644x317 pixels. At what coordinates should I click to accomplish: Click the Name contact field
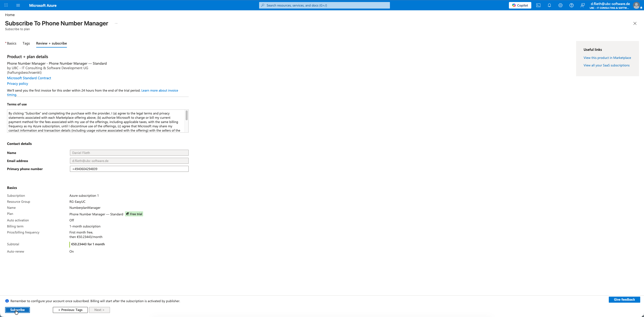[x=129, y=153]
